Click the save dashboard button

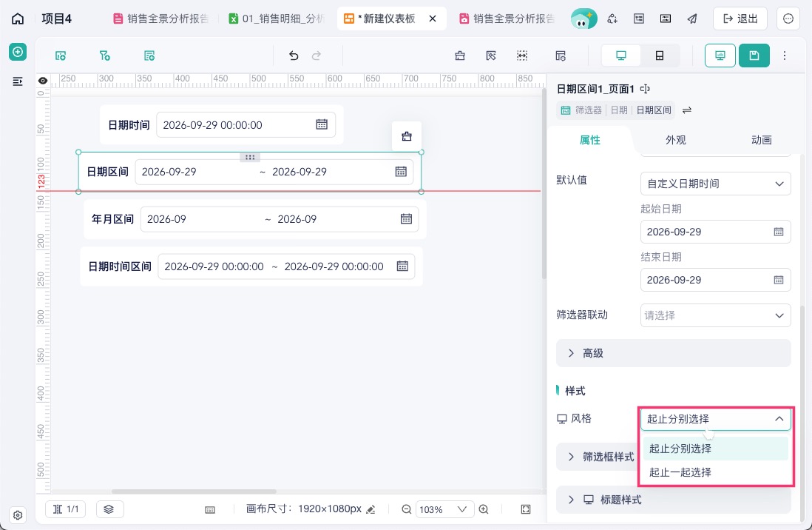point(754,56)
